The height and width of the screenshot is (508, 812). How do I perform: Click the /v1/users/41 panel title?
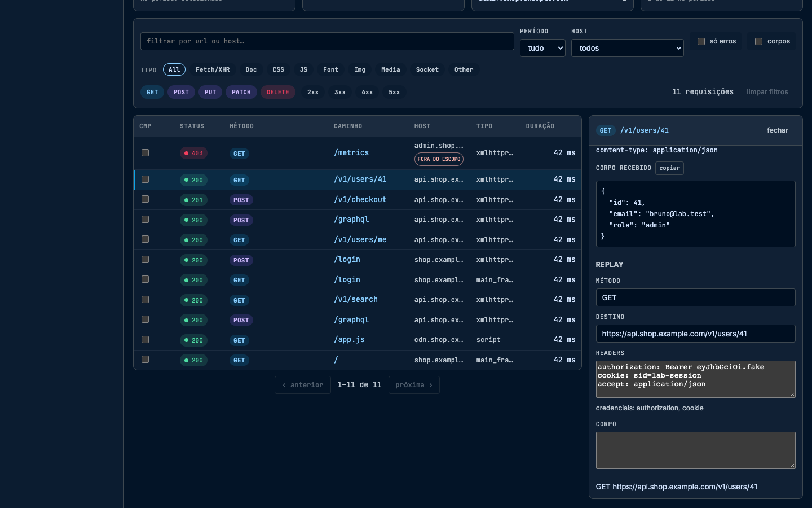[645, 130]
